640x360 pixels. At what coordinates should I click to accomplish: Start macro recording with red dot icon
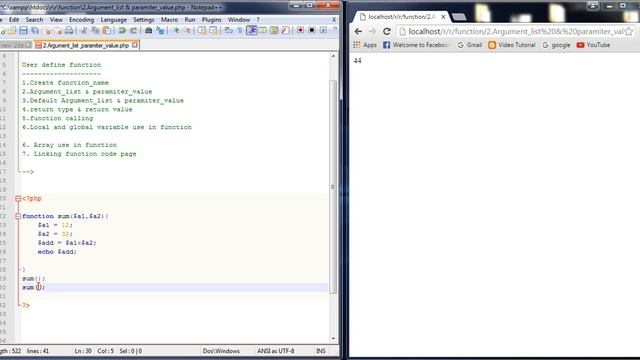(x=301, y=31)
